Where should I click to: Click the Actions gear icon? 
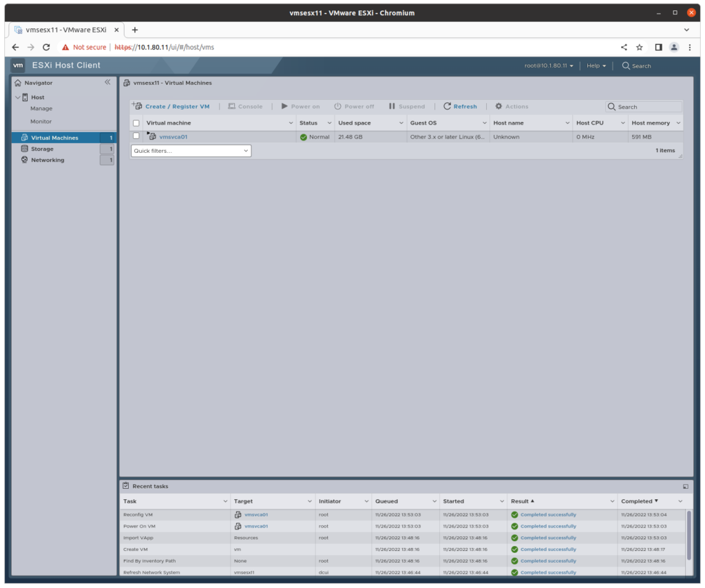point(498,106)
